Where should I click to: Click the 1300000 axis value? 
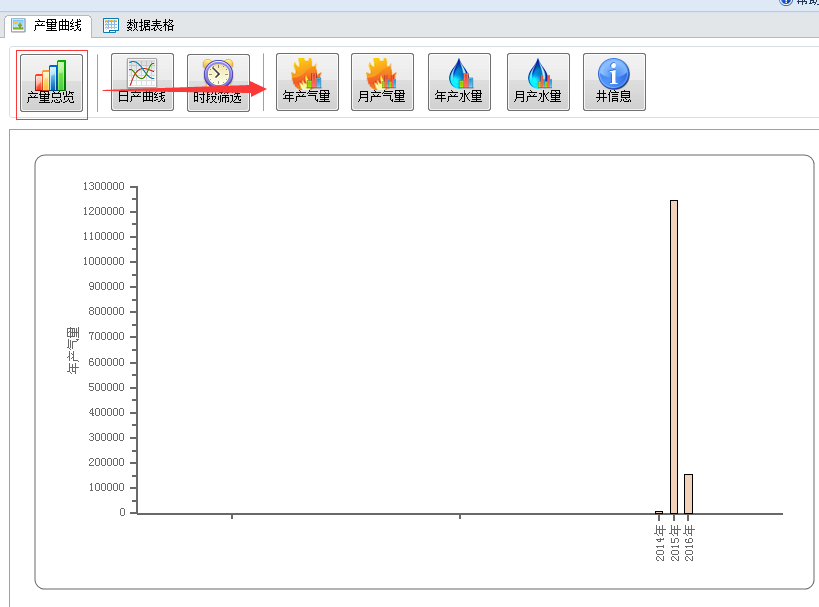click(x=103, y=186)
